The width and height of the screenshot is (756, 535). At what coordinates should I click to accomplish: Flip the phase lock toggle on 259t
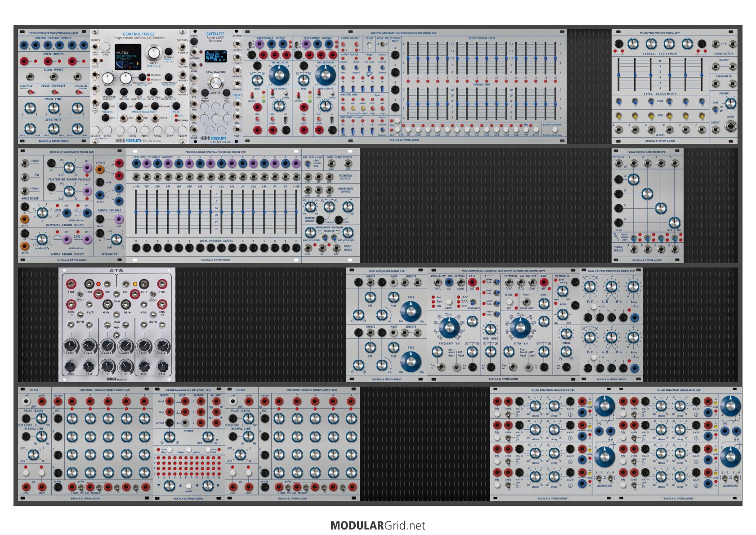coord(496,281)
